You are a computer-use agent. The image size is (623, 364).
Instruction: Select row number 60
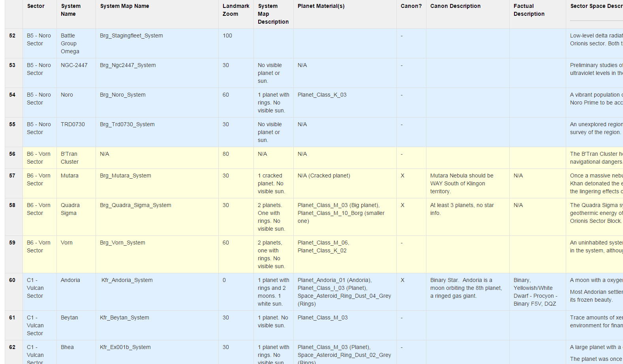[x=14, y=292]
